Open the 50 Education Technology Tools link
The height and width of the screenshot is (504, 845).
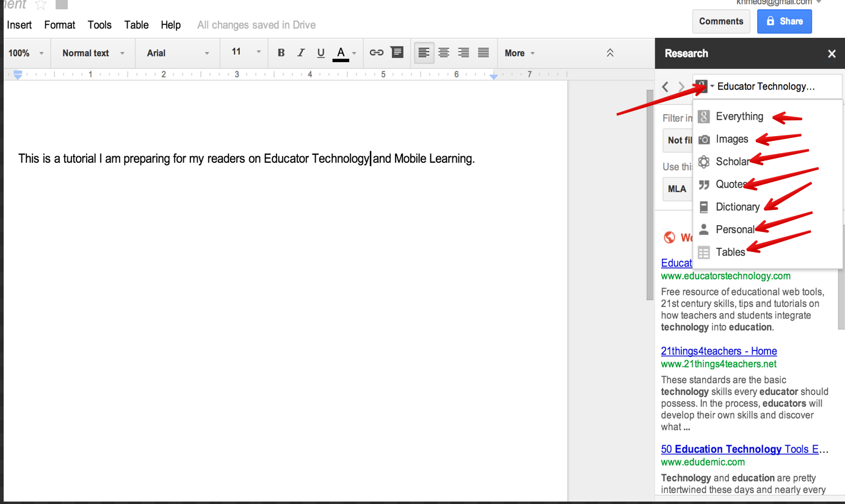[745, 449]
